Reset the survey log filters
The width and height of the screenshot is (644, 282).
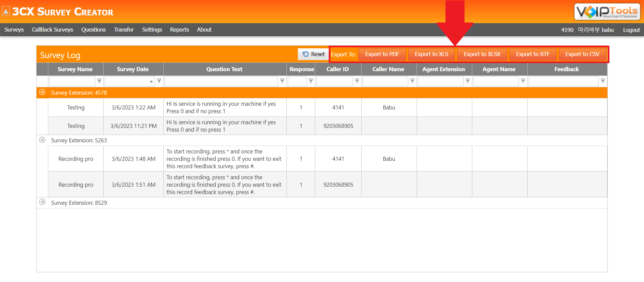coord(314,54)
